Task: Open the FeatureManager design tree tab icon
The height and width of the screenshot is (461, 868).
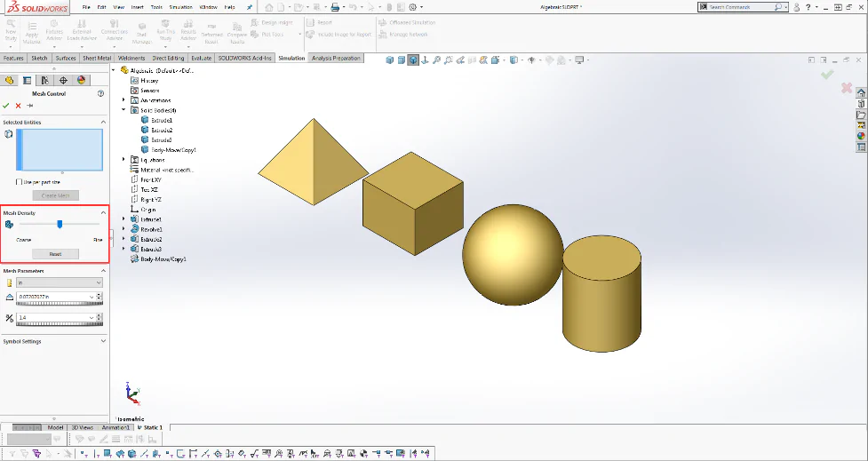Action: click(x=9, y=80)
